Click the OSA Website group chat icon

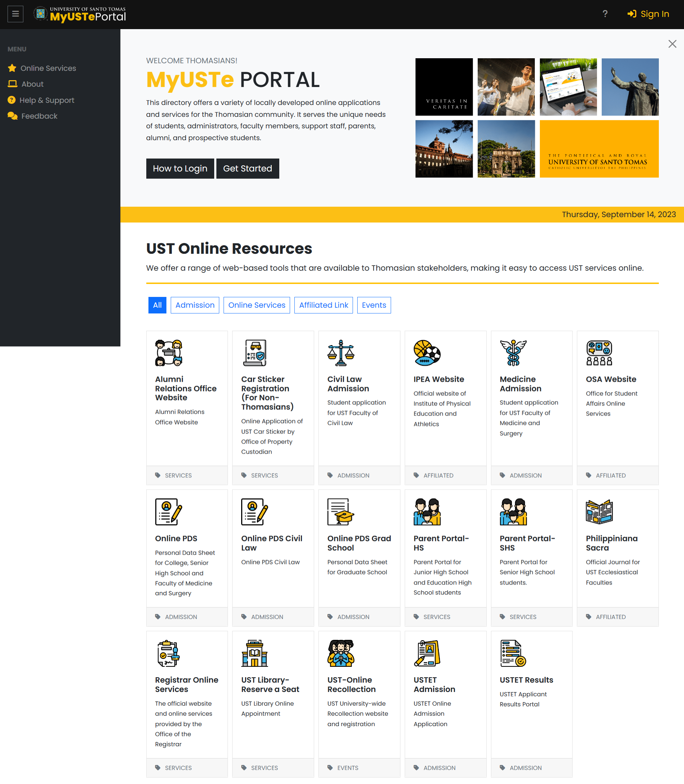tap(599, 353)
